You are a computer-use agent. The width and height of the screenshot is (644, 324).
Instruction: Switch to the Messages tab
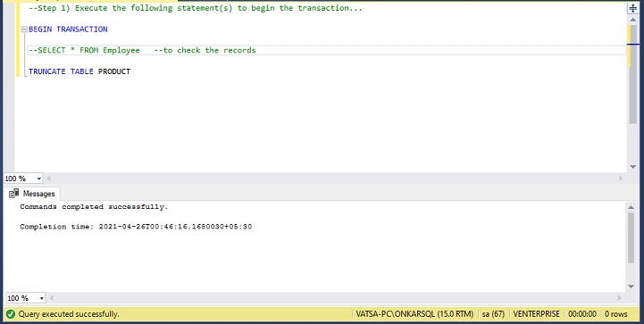pos(32,194)
